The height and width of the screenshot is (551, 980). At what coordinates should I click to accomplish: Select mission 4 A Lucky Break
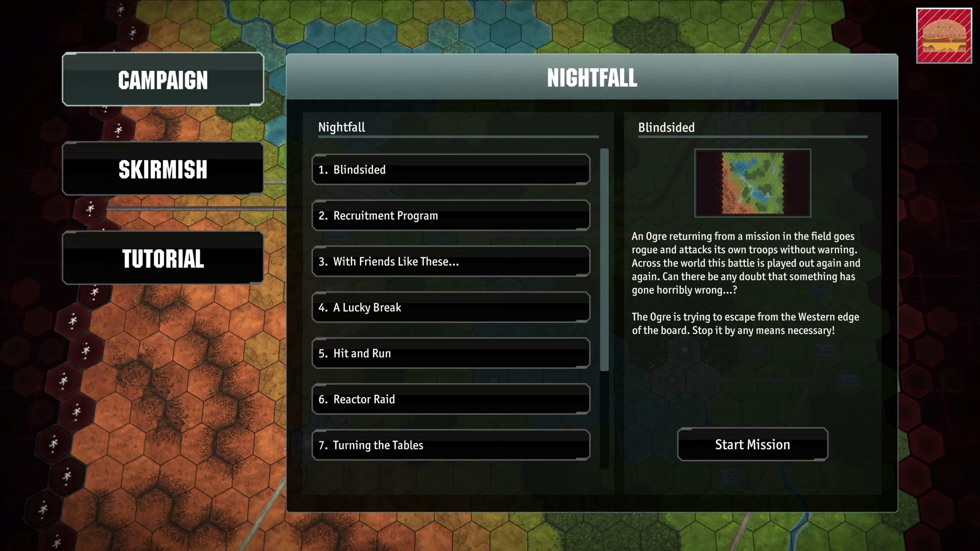(450, 307)
